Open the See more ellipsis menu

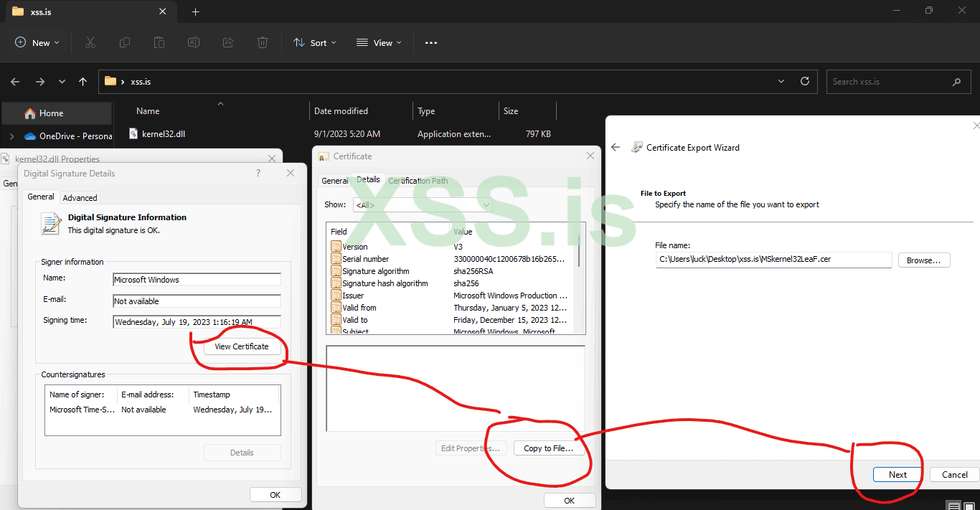430,43
